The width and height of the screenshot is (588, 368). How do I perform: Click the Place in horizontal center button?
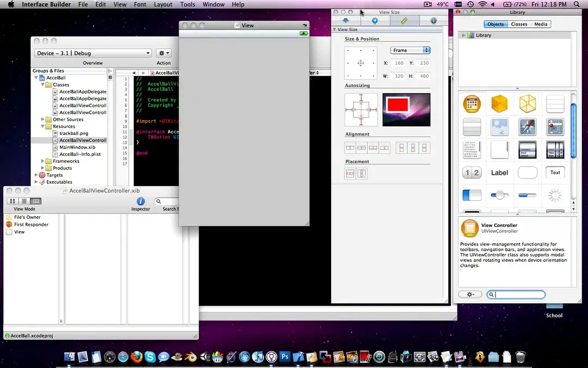coord(350,173)
